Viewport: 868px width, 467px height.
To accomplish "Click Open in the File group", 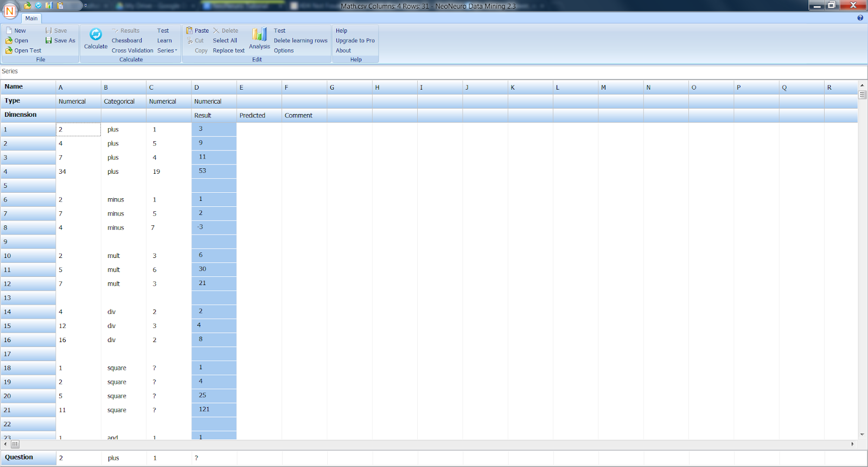I will 17,41.
